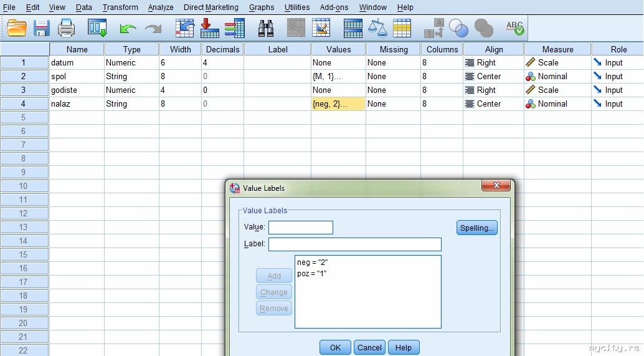The image size is (644, 356).
Task: Open the Transform menu
Action: 120,7
